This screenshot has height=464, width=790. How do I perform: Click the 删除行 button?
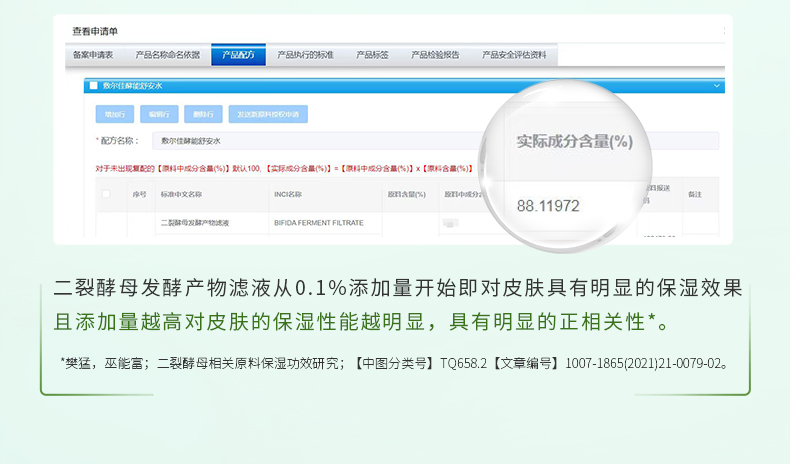(203, 114)
